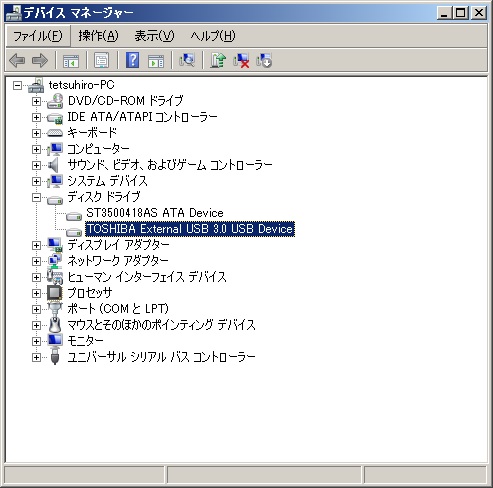Viewport: 493px width, 488px height.
Task: Click the ST3500418AS disk drive icon
Action: 74,216
